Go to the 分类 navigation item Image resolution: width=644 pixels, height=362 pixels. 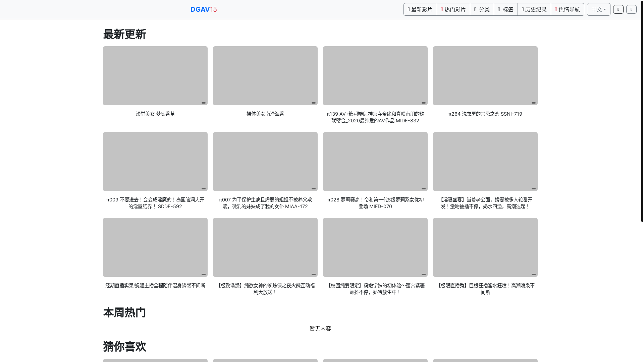coord(482,9)
